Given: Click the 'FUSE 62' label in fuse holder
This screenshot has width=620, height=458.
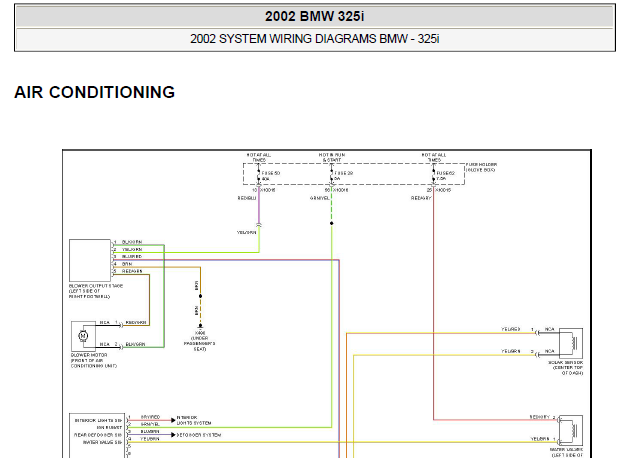Looking at the screenshot, I should [446, 173].
